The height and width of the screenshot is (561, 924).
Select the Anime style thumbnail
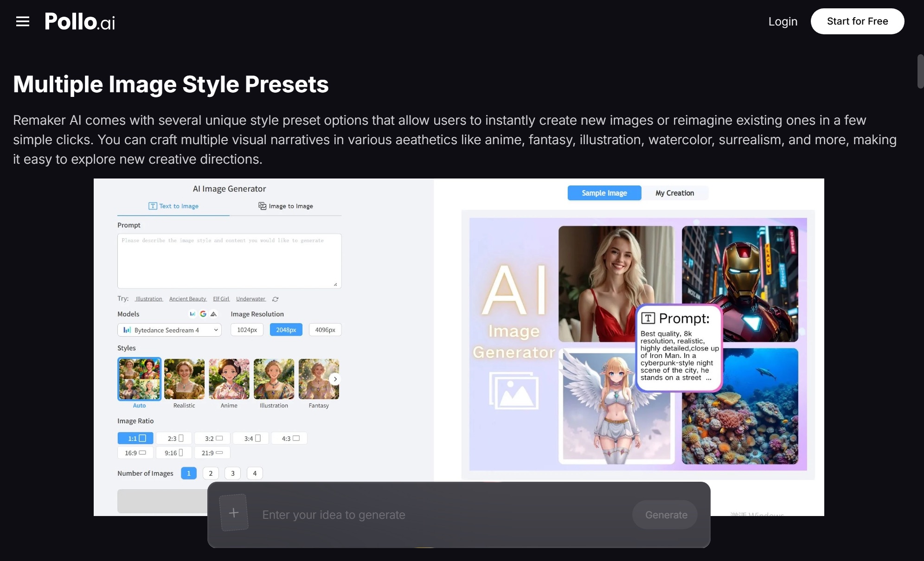click(x=229, y=379)
